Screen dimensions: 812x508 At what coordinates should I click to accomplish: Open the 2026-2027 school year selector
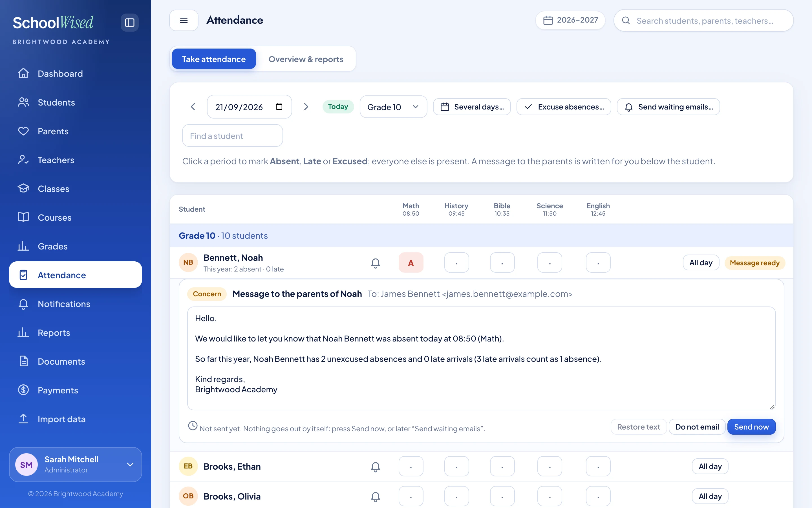click(x=570, y=20)
